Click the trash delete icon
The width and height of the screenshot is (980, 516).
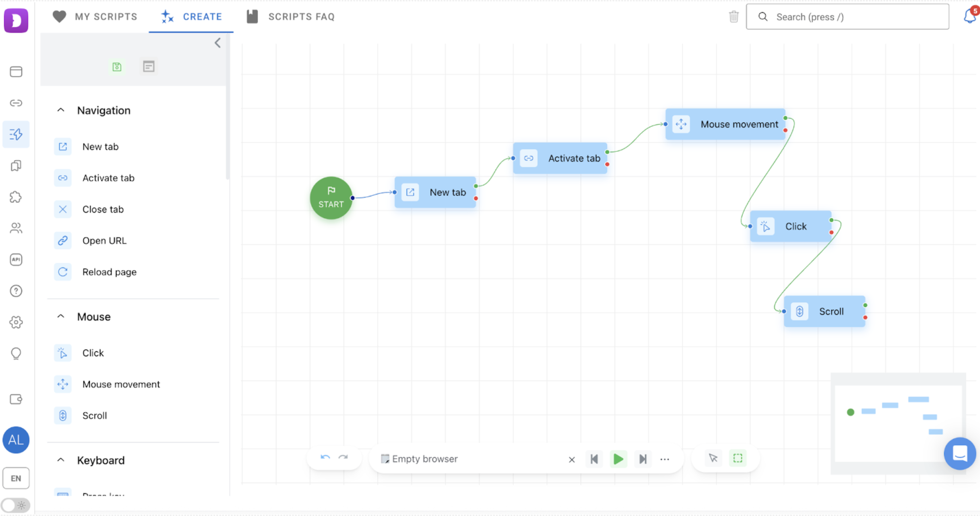734,17
